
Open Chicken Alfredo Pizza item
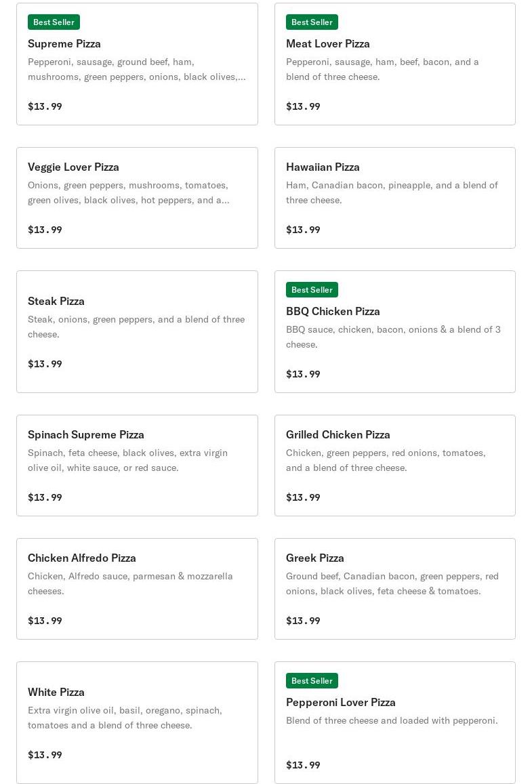(82, 558)
